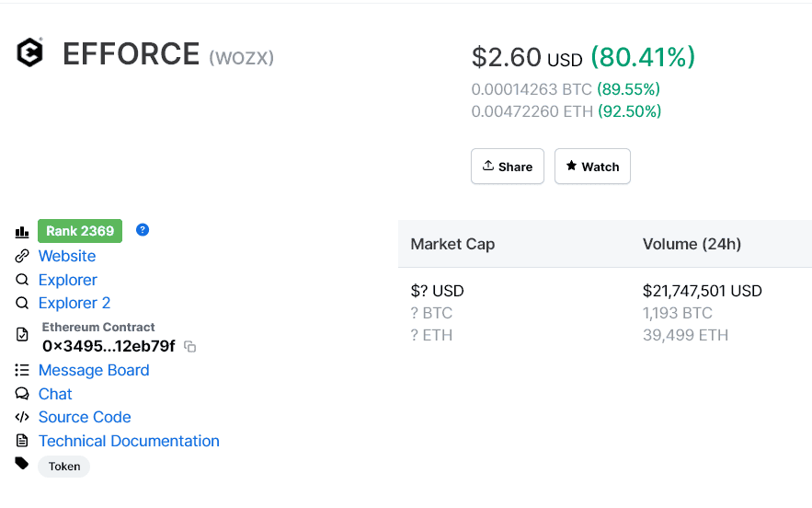This screenshot has width=812, height=508.
Task: Click the $2.60 price value
Action: coord(507,57)
